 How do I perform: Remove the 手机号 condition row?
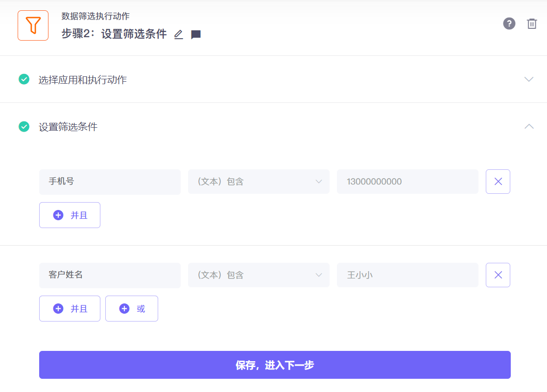[x=498, y=182]
